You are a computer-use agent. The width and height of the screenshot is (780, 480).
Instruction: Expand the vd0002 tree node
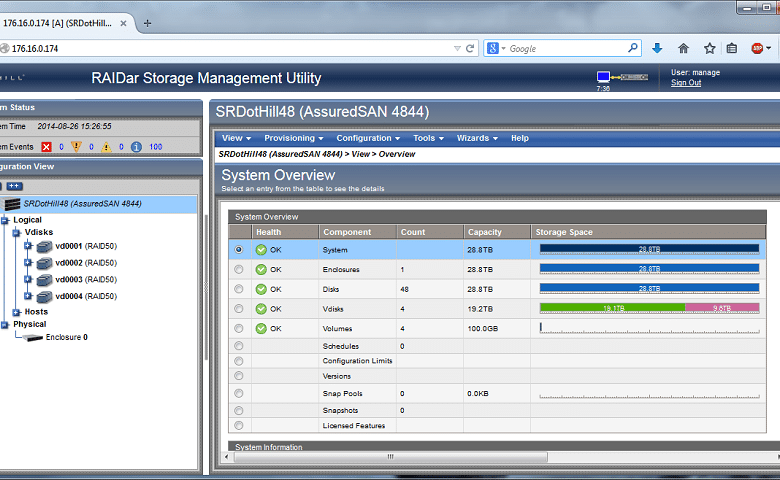tap(28, 263)
